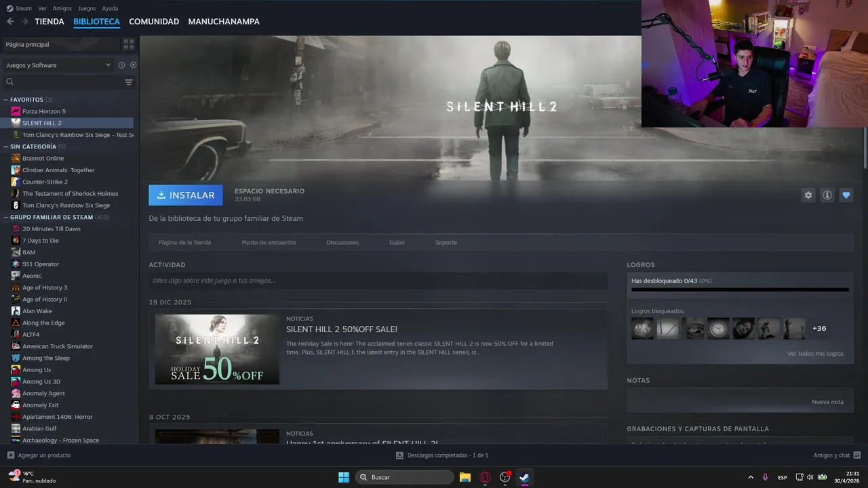This screenshot has width=868, height=488.
Task: Open Holiday Sale 50% OFF news thumbnail
Action: click(217, 350)
